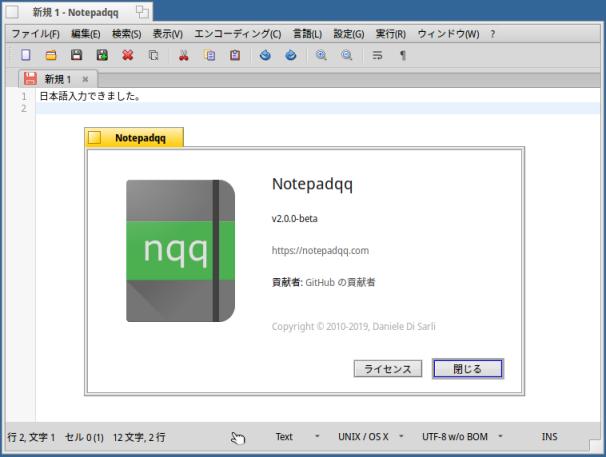Undo the last action via toolbar
This screenshot has width=606, height=457.
pos(265,55)
